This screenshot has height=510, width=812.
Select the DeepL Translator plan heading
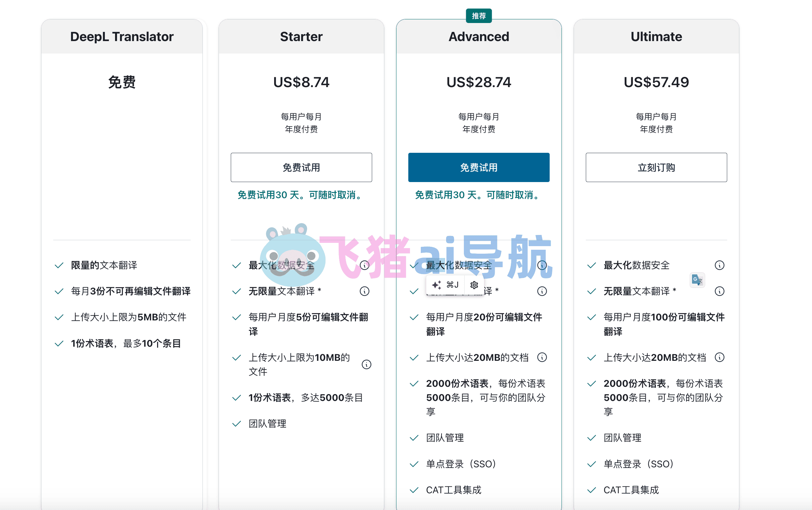pyautogui.click(x=122, y=36)
